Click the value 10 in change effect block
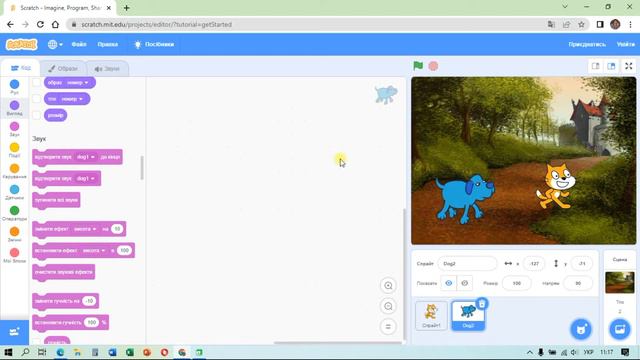This screenshot has height=360, width=640. (x=117, y=229)
